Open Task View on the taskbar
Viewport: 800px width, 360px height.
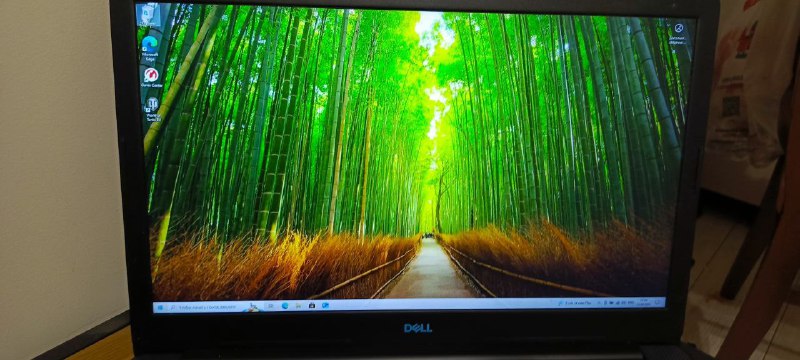tap(271, 306)
